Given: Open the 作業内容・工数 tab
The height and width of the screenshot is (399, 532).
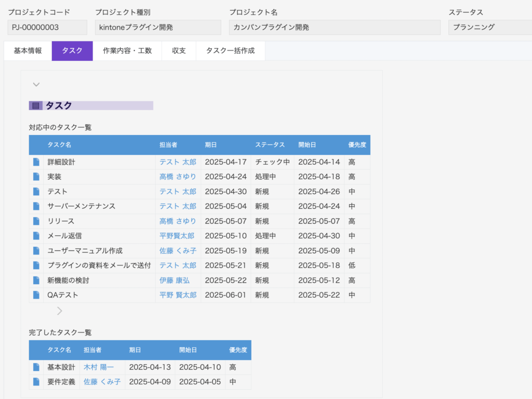Looking at the screenshot, I should click(x=127, y=51).
